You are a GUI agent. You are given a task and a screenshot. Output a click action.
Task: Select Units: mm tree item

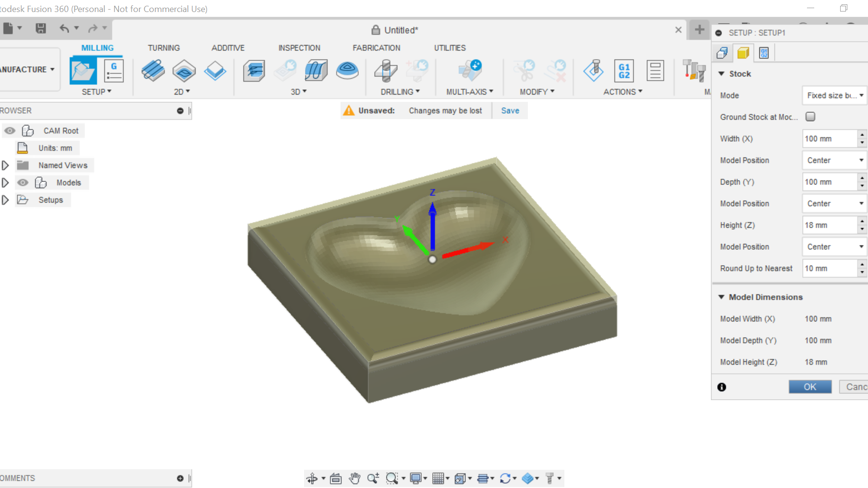(55, 148)
